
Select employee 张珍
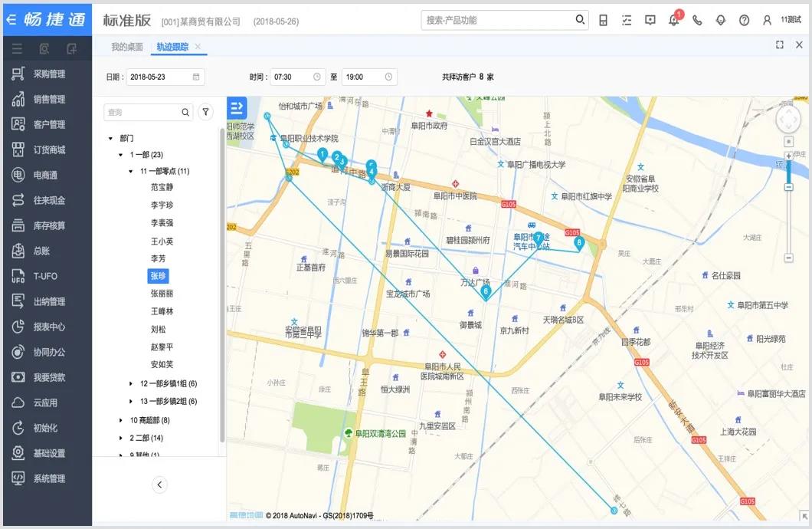pyautogui.click(x=159, y=276)
